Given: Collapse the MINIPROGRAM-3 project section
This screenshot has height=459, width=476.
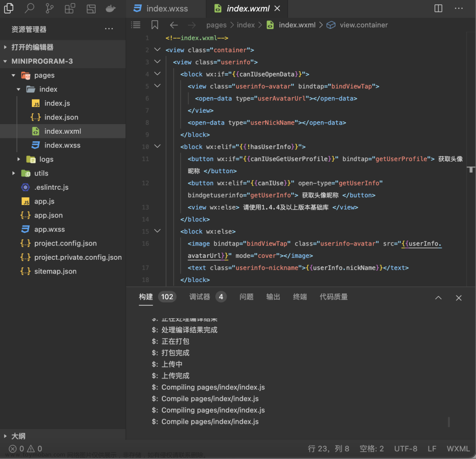Looking at the screenshot, I should (62, 61).
